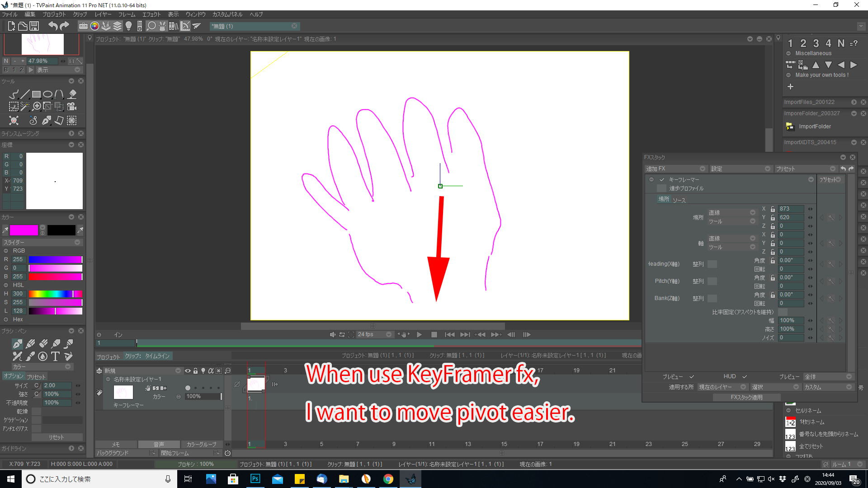Toggle the KeyFramer effect checkmark in the FX stack
The image size is (868, 488).
point(662,180)
